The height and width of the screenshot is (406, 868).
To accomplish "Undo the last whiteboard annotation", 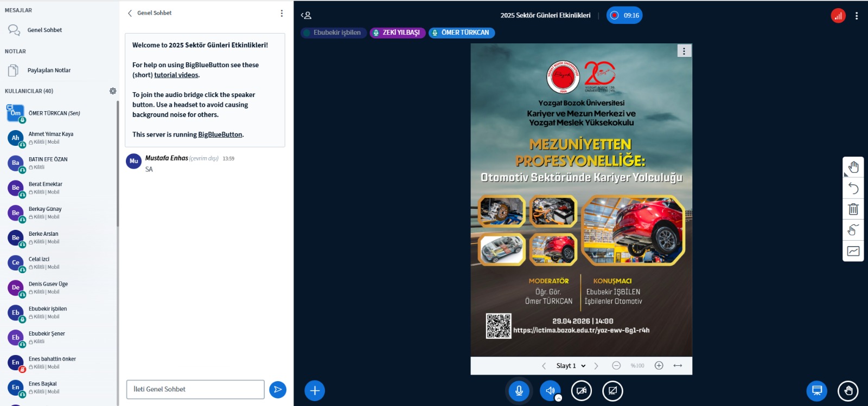I will 853,188.
